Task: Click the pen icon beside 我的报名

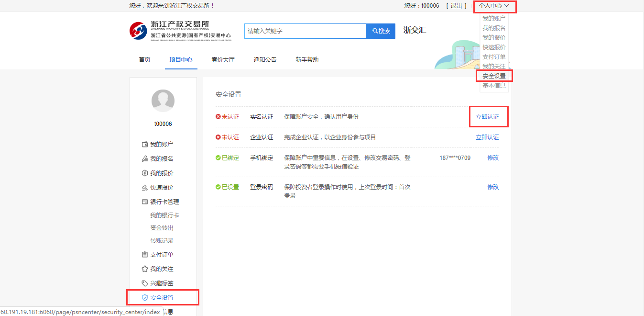Action: [145, 159]
